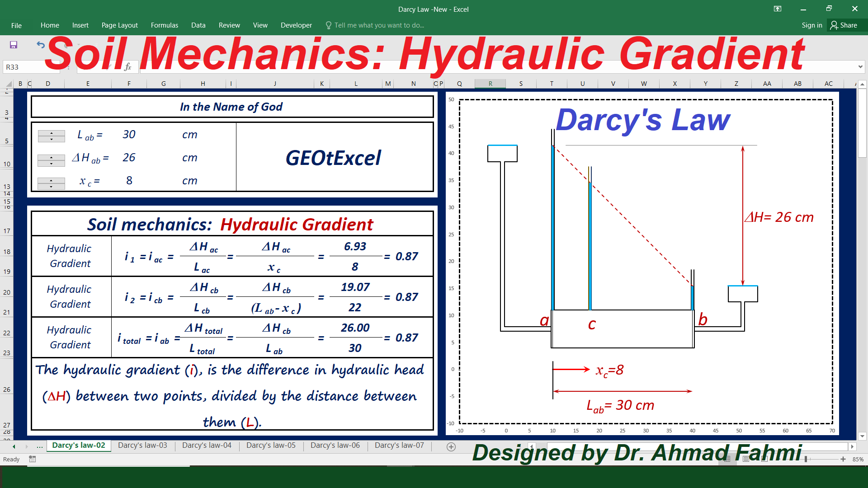868x488 pixels.
Task: Select column F header
Action: point(129,84)
